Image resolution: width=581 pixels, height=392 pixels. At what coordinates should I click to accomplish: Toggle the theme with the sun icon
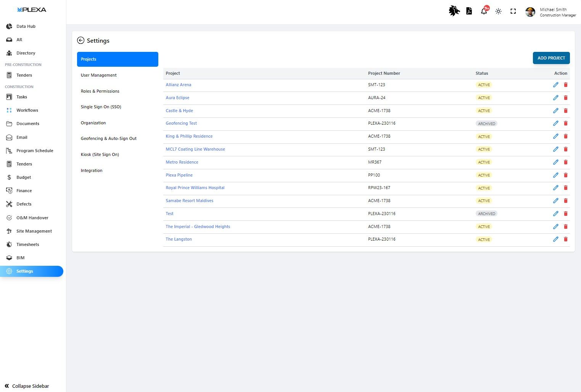tap(498, 11)
